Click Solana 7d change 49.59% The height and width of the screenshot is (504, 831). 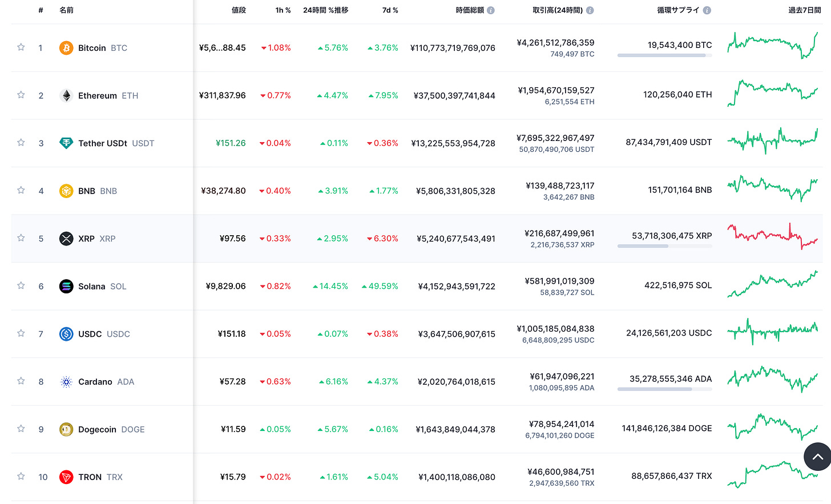click(380, 286)
